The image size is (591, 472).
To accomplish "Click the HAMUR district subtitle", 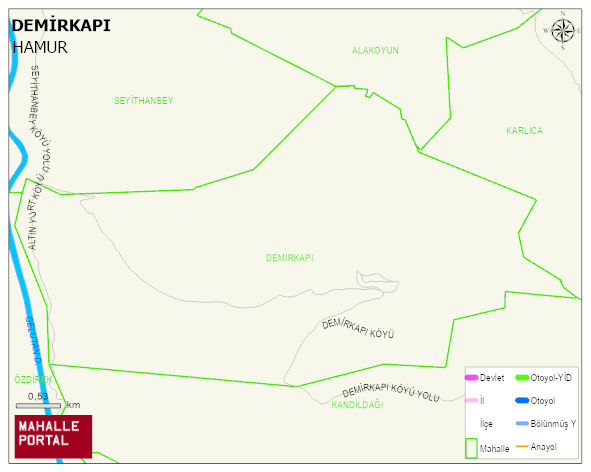I will (x=40, y=48).
